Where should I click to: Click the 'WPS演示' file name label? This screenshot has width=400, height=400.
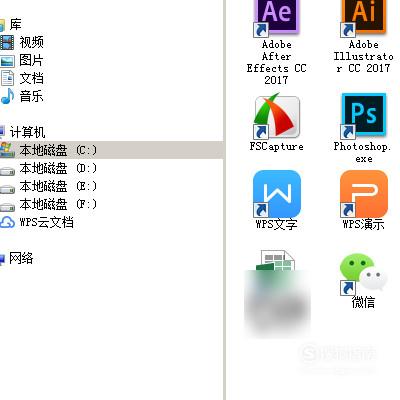coord(364,224)
